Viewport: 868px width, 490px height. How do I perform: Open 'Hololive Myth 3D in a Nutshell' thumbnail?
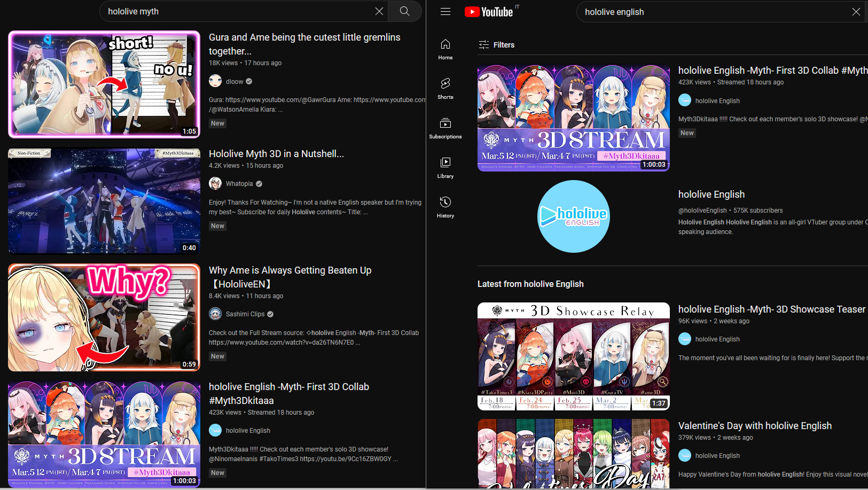click(x=104, y=201)
